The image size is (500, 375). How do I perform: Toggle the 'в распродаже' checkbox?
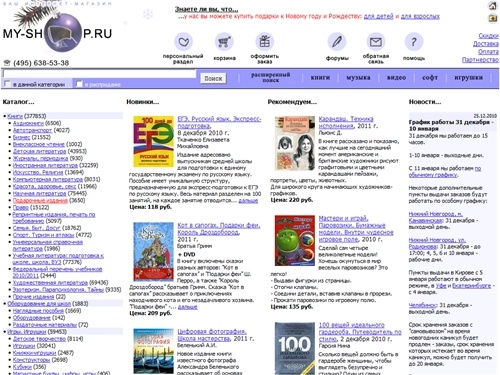click(79, 84)
